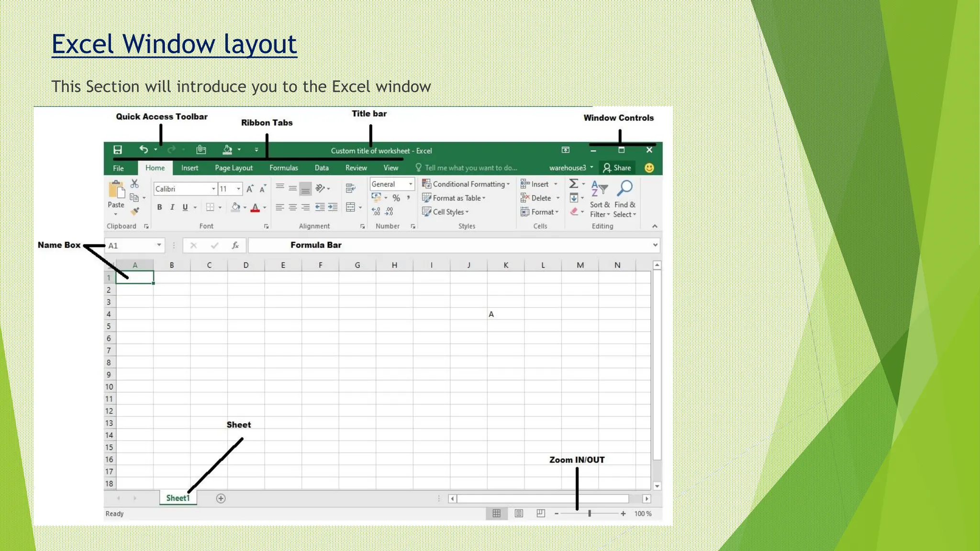Increase font size with larger A icon
The image size is (980, 551).
250,189
